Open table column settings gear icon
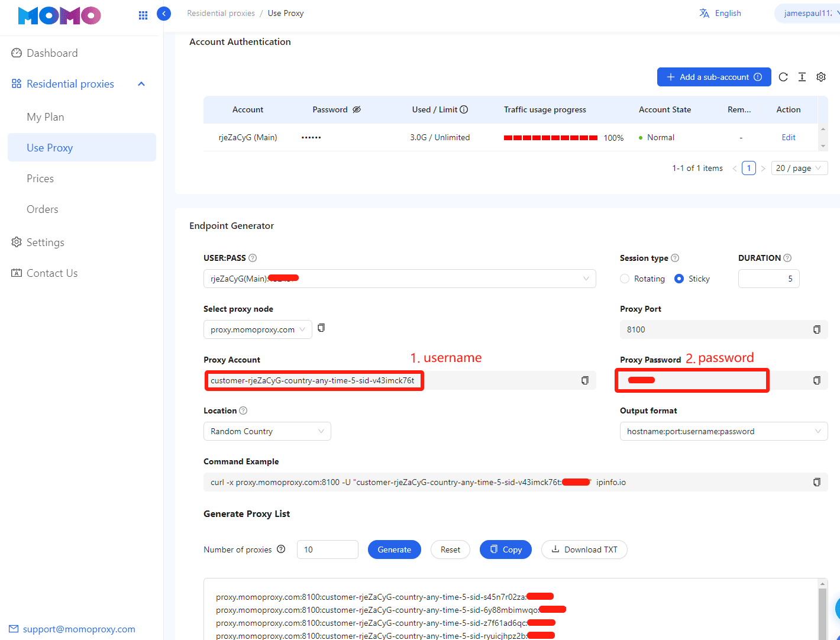The height and width of the screenshot is (640, 840). click(821, 77)
